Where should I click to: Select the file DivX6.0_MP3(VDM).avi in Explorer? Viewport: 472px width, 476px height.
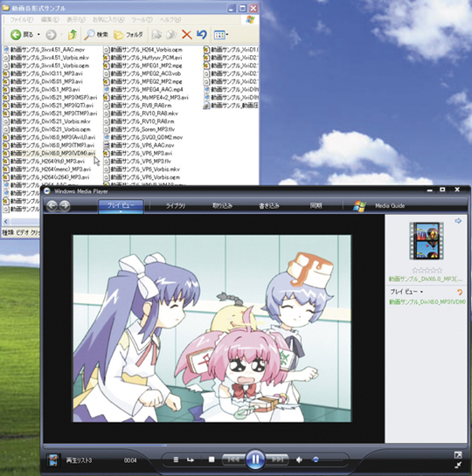point(49,153)
